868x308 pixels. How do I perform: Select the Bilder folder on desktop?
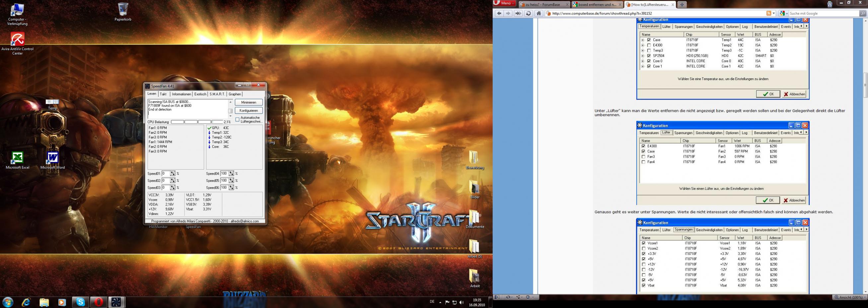click(x=475, y=190)
